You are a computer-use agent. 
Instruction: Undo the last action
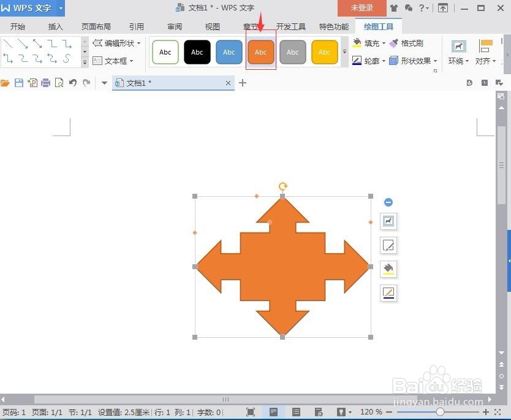(73, 83)
